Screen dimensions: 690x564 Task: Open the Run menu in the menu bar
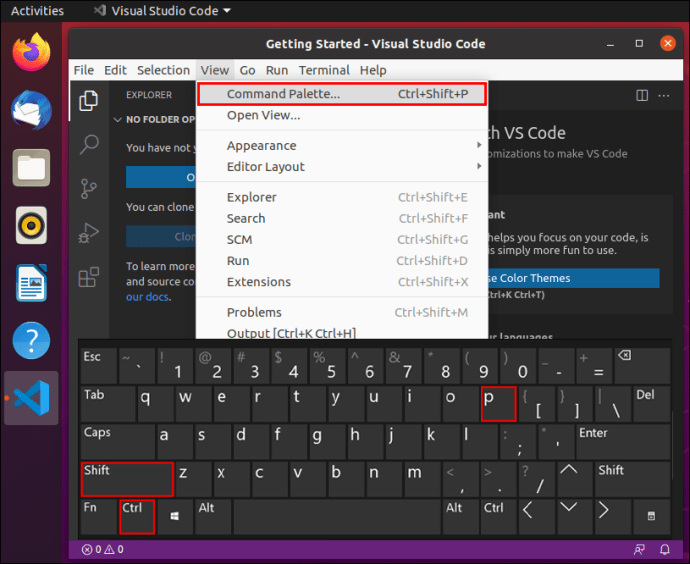click(x=277, y=70)
